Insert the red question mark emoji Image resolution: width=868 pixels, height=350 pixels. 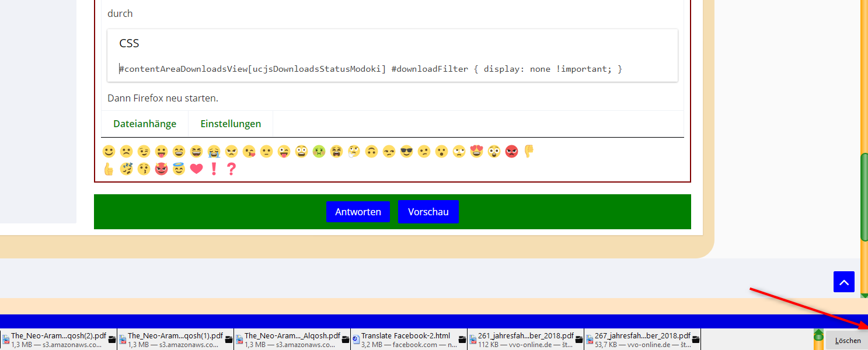[x=231, y=169]
